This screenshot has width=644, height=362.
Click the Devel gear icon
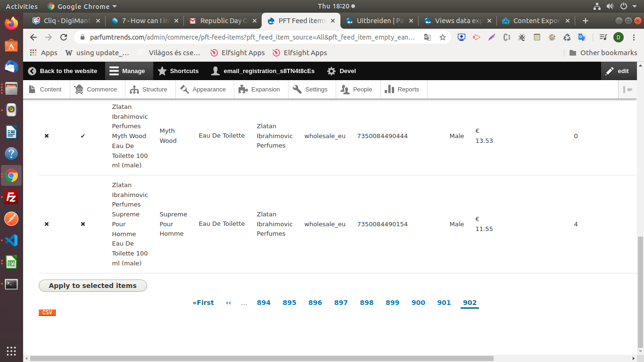pyautogui.click(x=331, y=71)
